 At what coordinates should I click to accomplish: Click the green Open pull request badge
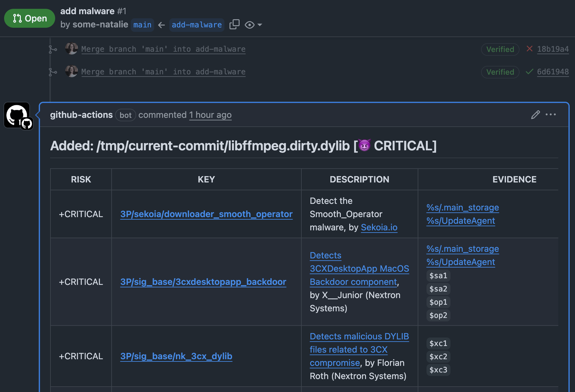(x=30, y=18)
